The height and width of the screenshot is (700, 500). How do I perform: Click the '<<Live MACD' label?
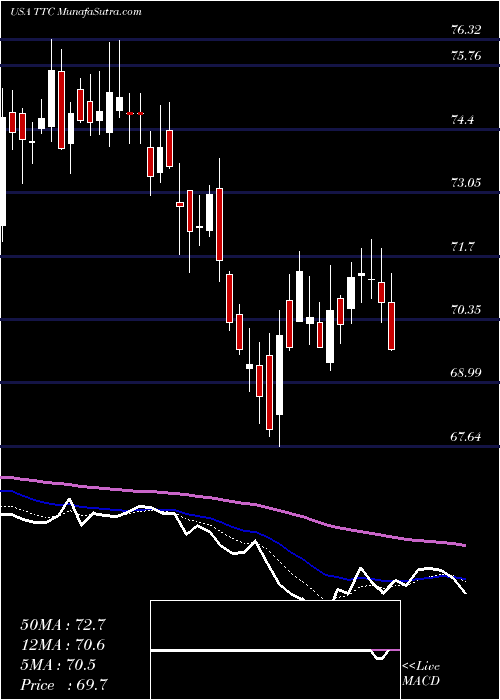(x=421, y=674)
